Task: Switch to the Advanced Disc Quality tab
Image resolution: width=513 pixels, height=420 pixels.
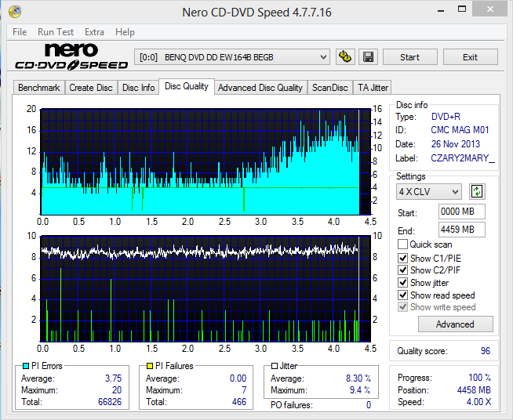Action: point(260,88)
